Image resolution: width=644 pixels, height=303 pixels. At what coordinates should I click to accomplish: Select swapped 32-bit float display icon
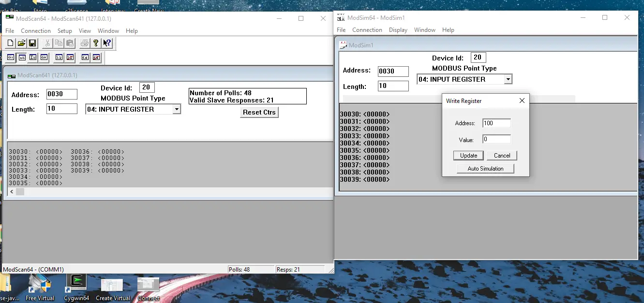[70, 58]
